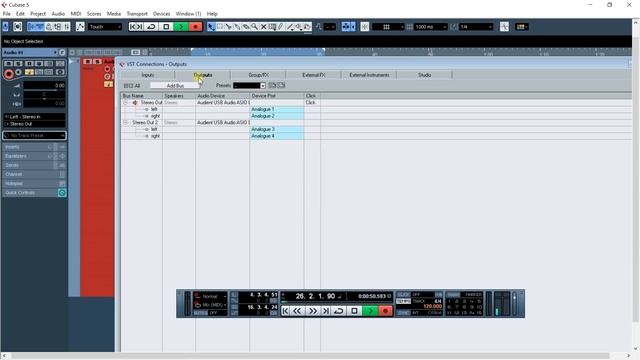
Task: Solo the Audio 01 track in inspector
Action: [18, 64]
